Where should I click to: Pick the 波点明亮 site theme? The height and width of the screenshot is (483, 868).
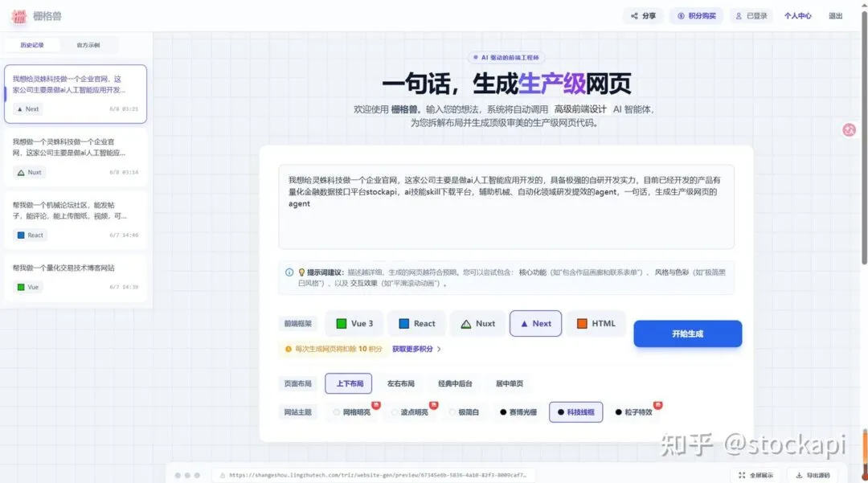pos(410,412)
